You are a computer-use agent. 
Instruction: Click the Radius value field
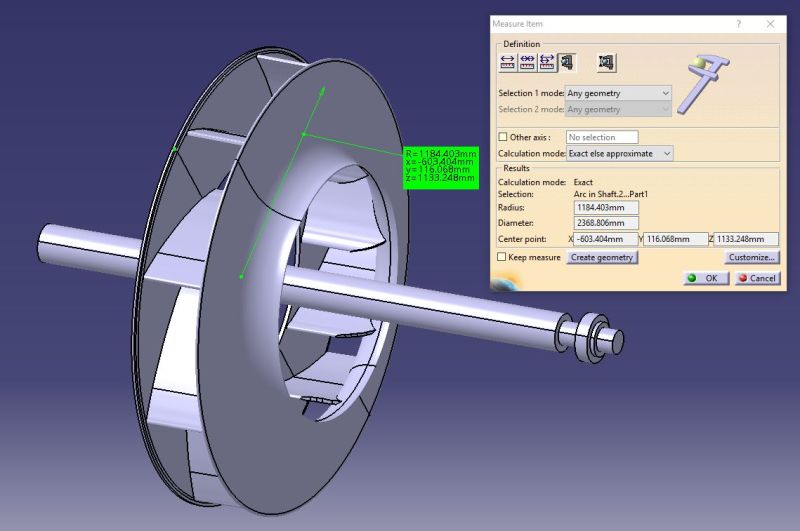[x=606, y=207]
